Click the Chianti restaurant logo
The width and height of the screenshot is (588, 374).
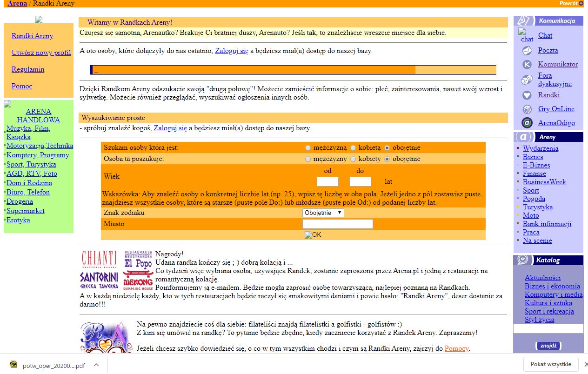100,259
